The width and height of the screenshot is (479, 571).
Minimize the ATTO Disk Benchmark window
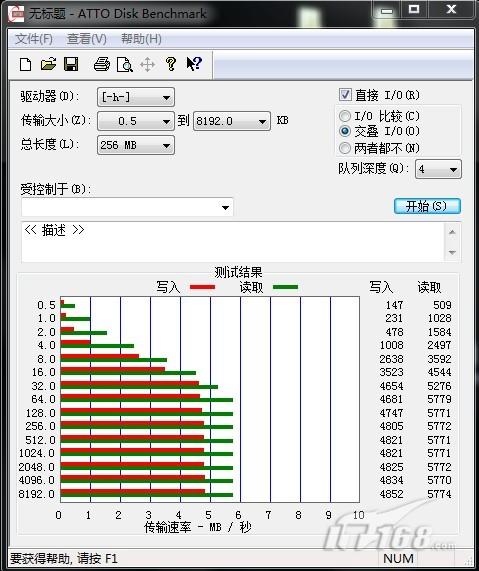[x=387, y=10]
